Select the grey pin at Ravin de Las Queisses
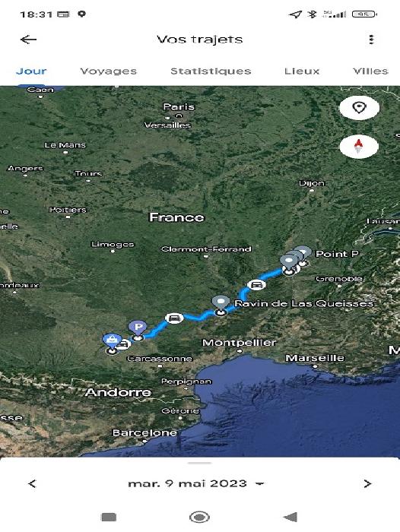Viewport: 400px width, 532px height. 221,304
